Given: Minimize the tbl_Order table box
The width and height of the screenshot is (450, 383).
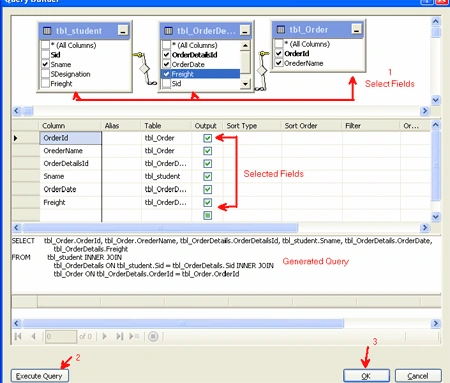Looking at the screenshot, I should click(356, 30).
